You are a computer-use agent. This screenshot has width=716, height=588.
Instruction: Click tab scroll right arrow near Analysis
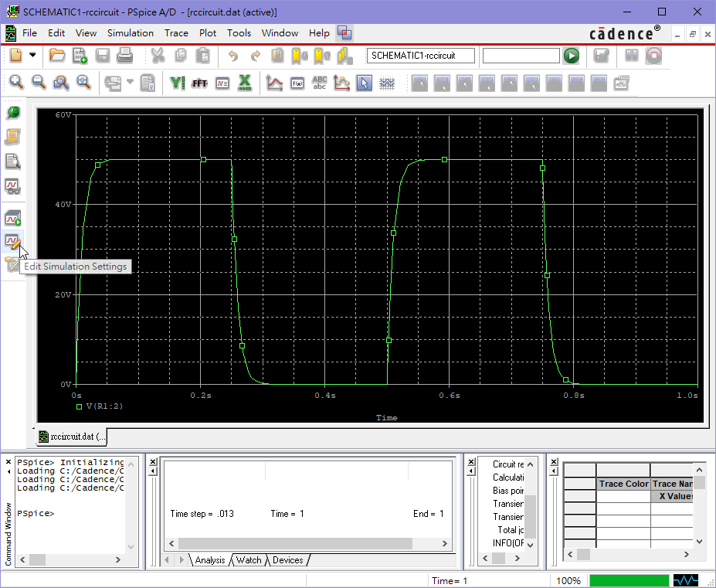coord(182,559)
